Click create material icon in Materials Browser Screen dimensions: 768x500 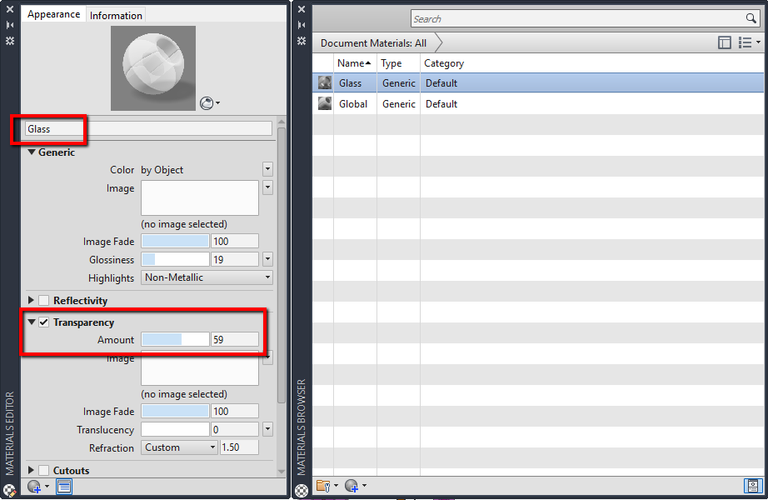tap(353, 487)
